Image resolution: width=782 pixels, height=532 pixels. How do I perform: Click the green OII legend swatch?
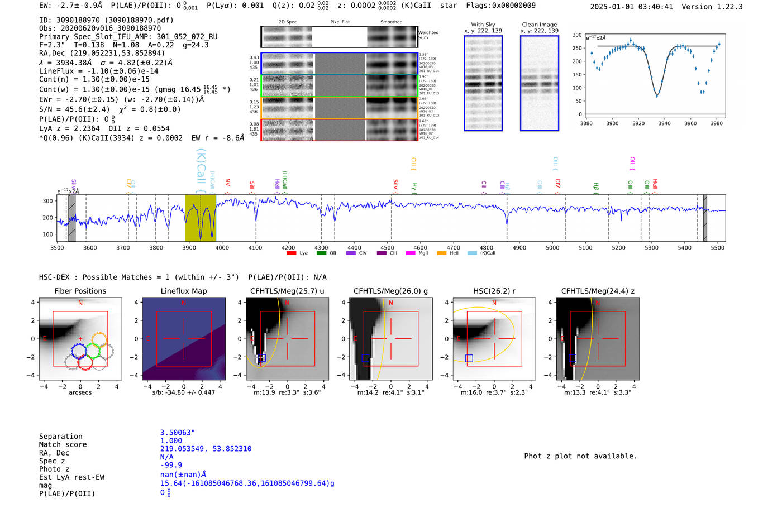click(321, 253)
